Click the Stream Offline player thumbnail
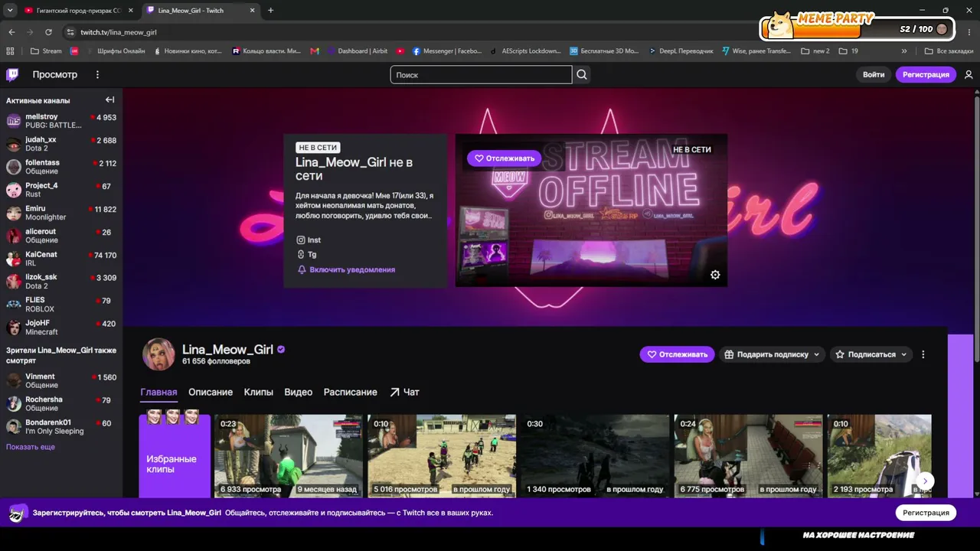This screenshot has width=980, height=551. [x=591, y=210]
